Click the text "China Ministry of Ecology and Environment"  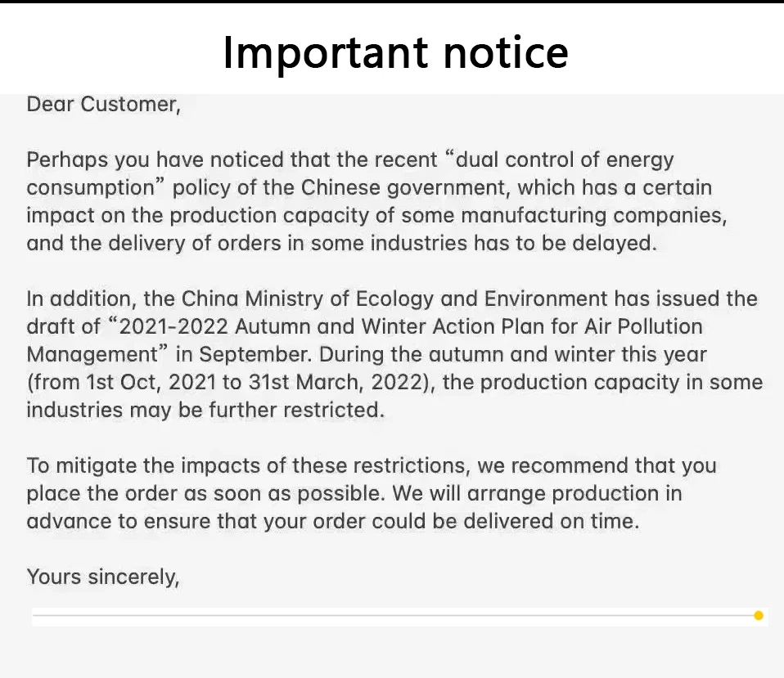pos(394,299)
